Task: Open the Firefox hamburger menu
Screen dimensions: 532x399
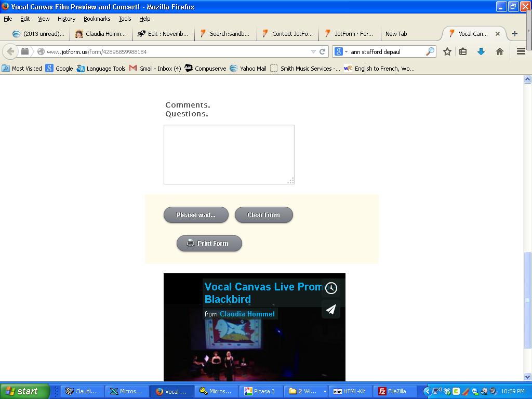Action: click(521, 51)
